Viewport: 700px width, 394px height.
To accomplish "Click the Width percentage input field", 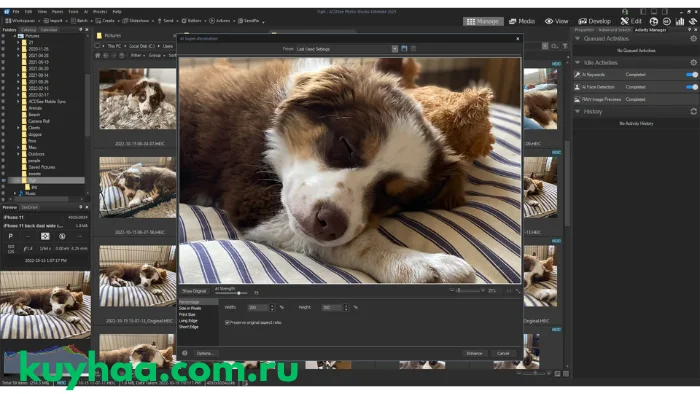I will 258,307.
